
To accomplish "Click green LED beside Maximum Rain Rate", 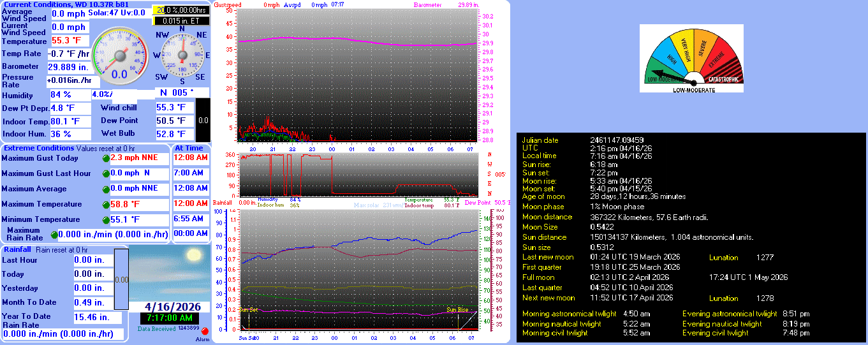I will 54,235.
